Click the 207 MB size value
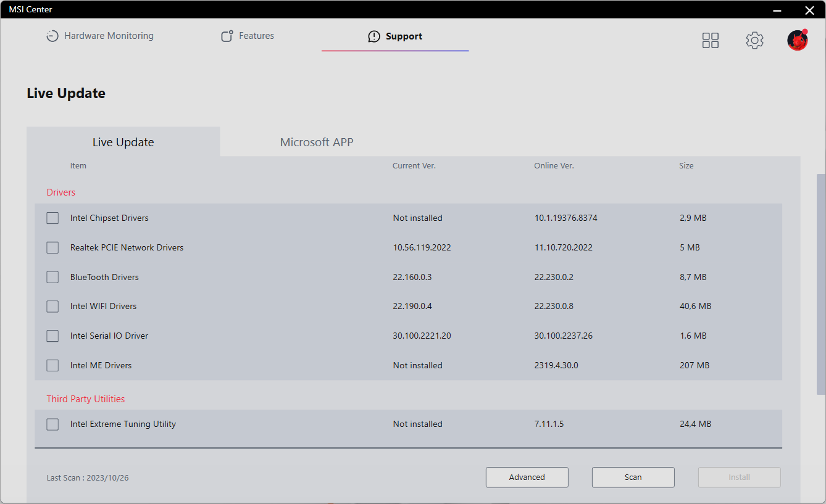Screen dimensions: 826x504 click(x=695, y=365)
